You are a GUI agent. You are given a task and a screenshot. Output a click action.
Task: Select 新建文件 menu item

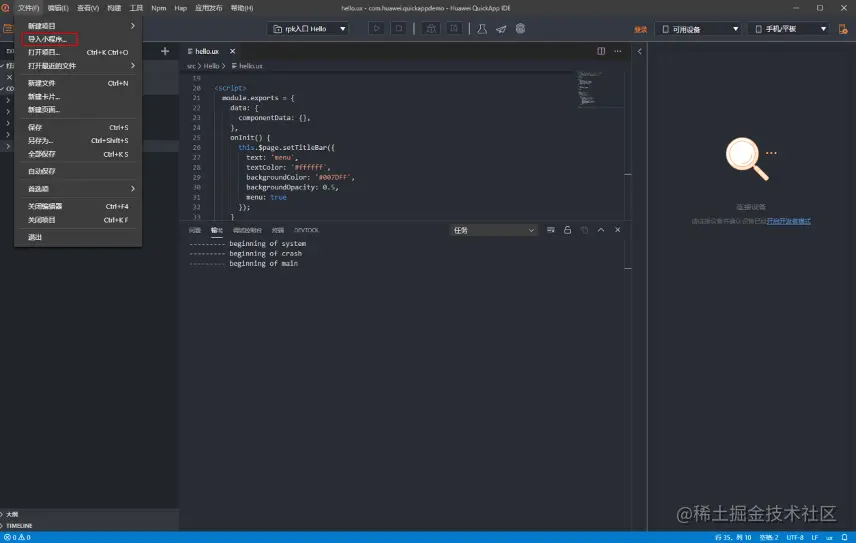78,83
